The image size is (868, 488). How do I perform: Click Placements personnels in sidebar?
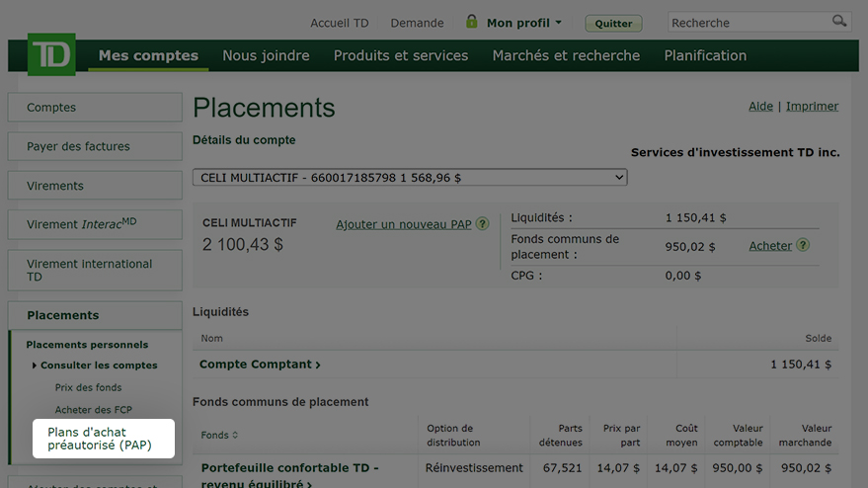pyautogui.click(x=87, y=345)
